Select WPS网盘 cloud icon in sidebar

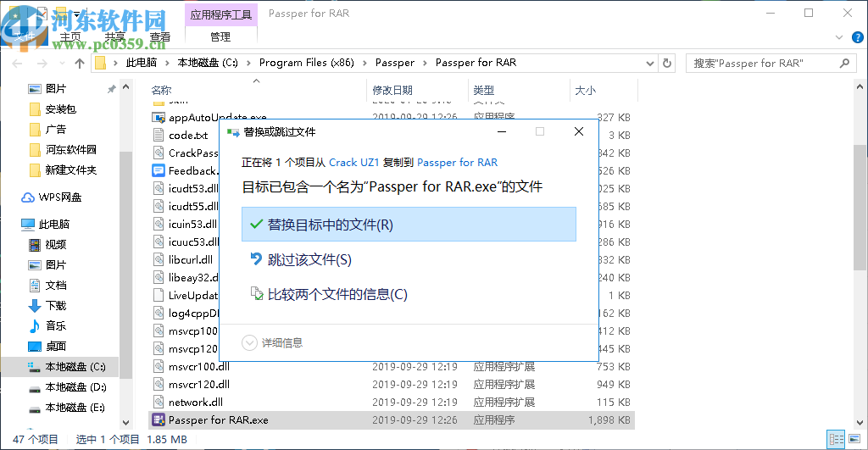[28, 197]
